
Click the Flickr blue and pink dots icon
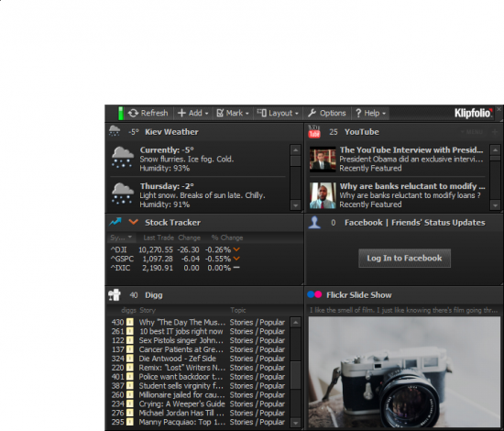point(314,294)
